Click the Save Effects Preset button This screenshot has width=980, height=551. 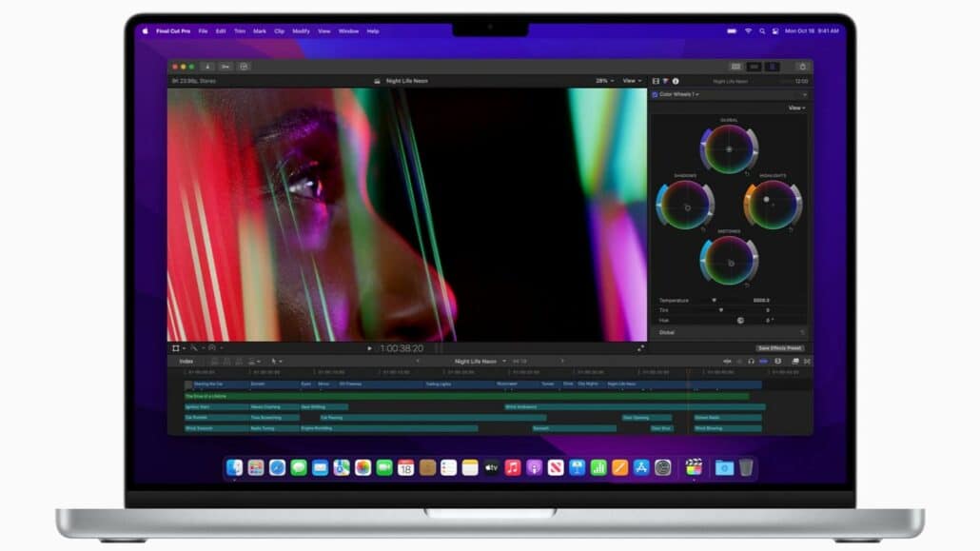click(779, 347)
